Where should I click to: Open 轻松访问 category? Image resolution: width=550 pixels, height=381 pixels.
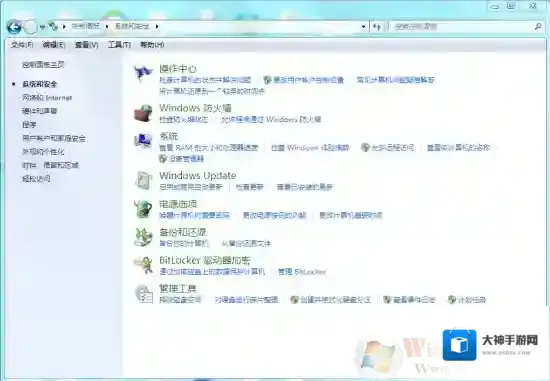click(36, 179)
